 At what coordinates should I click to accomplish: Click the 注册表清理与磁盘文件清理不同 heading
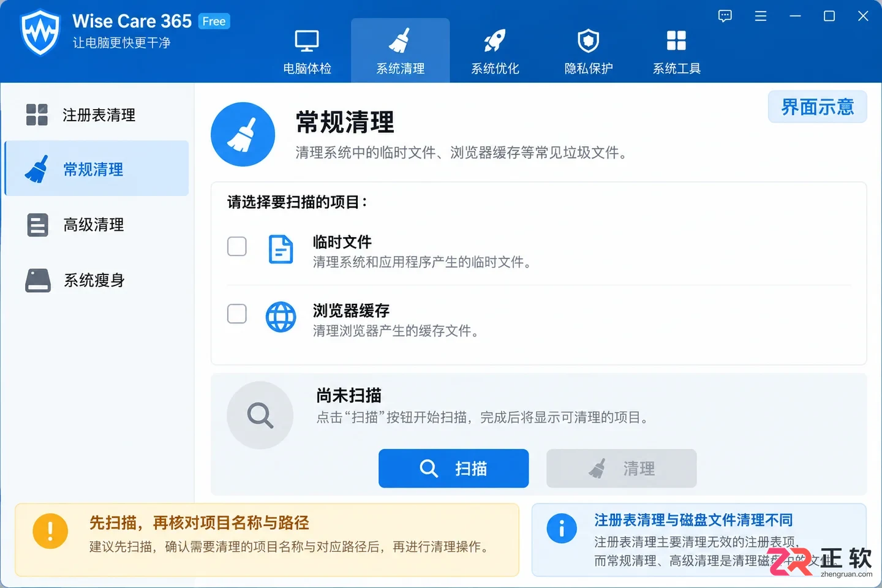pos(693,520)
